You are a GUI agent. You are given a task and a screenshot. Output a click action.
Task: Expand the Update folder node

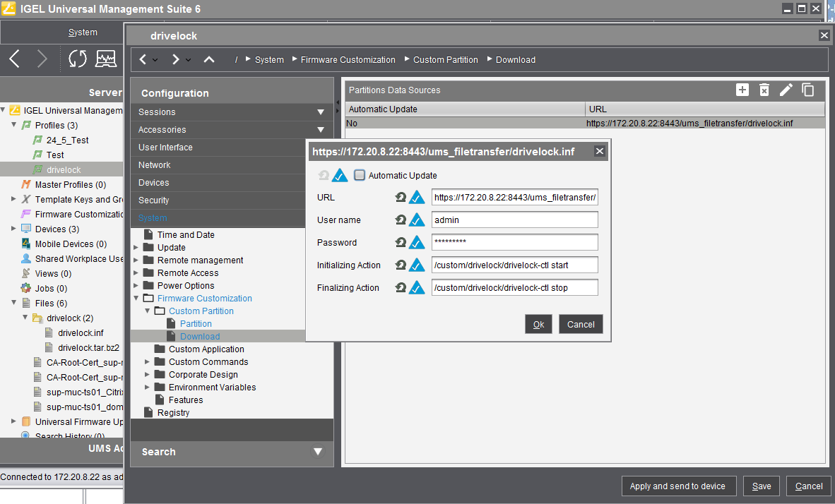coord(136,248)
